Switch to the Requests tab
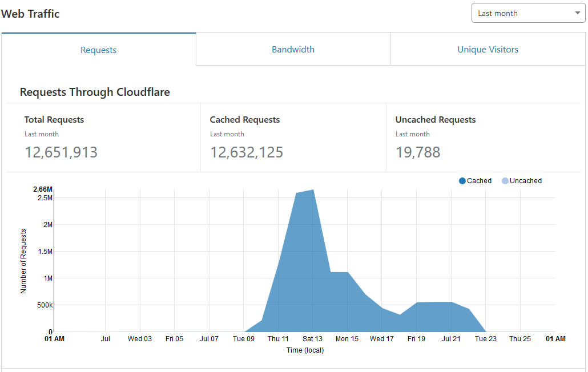 coord(99,50)
